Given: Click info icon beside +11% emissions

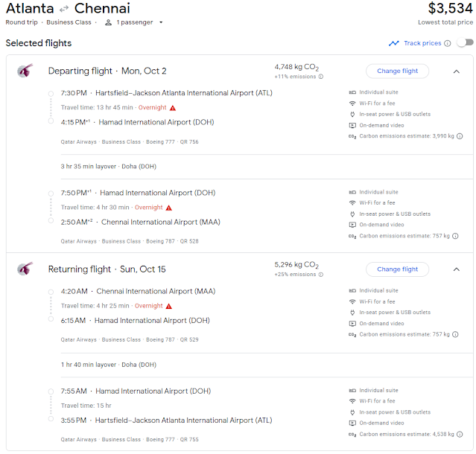Looking at the screenshot, I should pyautogui.click(x=321, y=77).
